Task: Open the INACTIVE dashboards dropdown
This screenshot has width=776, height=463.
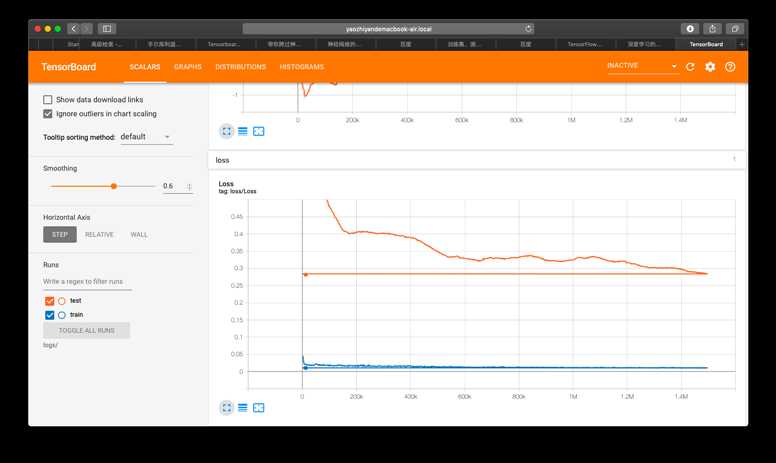Action: [x=642, y=66]
